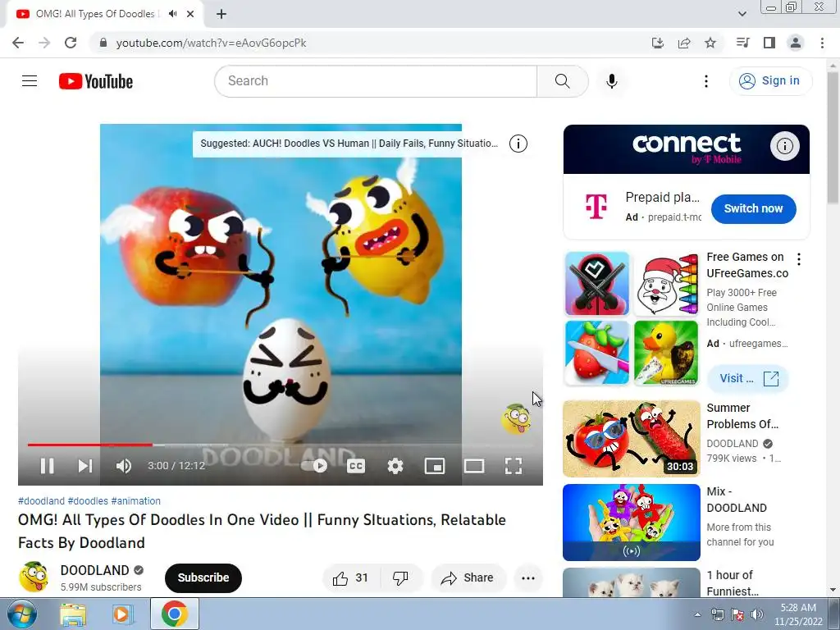Screen dimensions: 840x630
Task: Bookmark this page with star icon
Action: (x=710, y=43)
